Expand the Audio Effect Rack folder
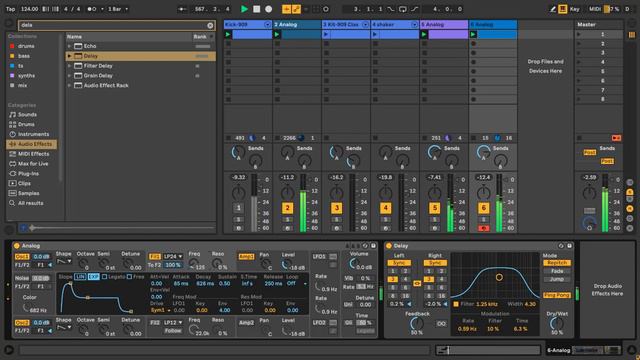The height and width of the screenshot is (360, 640). 69,85
